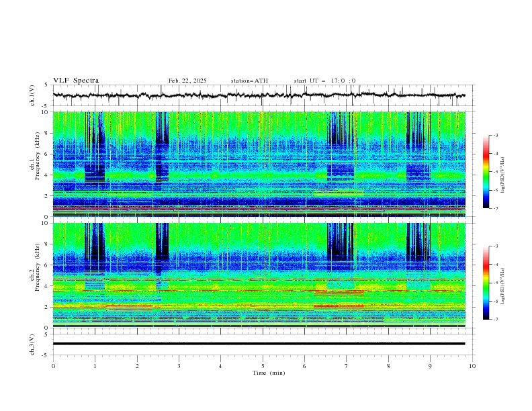Click the dark gap near minute 2.6 in ch.1 spectrogram

[162, 129]
